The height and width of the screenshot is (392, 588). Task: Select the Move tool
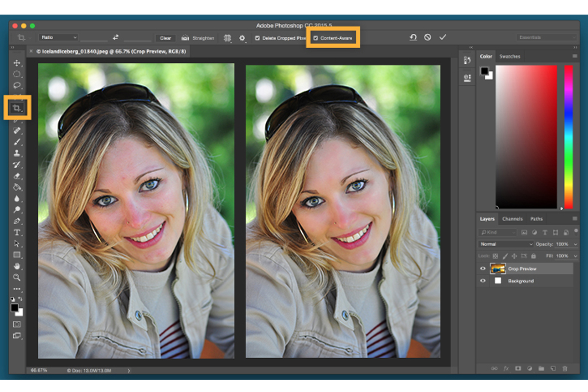17,63
